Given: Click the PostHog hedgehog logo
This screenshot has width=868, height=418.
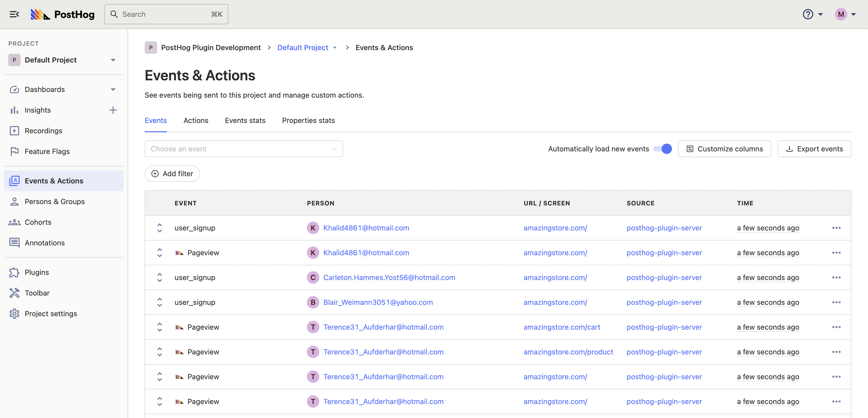Looking at the screenshot, I should pos(40,14).
